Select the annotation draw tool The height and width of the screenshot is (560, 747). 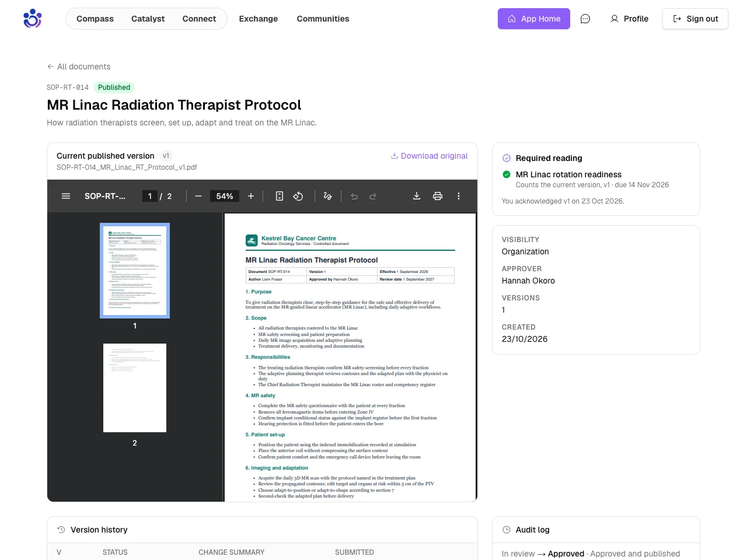(327, 196)
